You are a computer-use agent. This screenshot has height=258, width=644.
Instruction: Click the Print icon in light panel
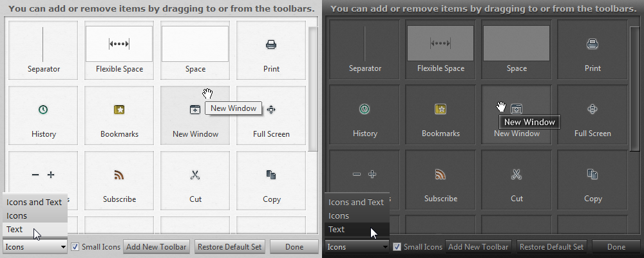[x=271, y=45]
